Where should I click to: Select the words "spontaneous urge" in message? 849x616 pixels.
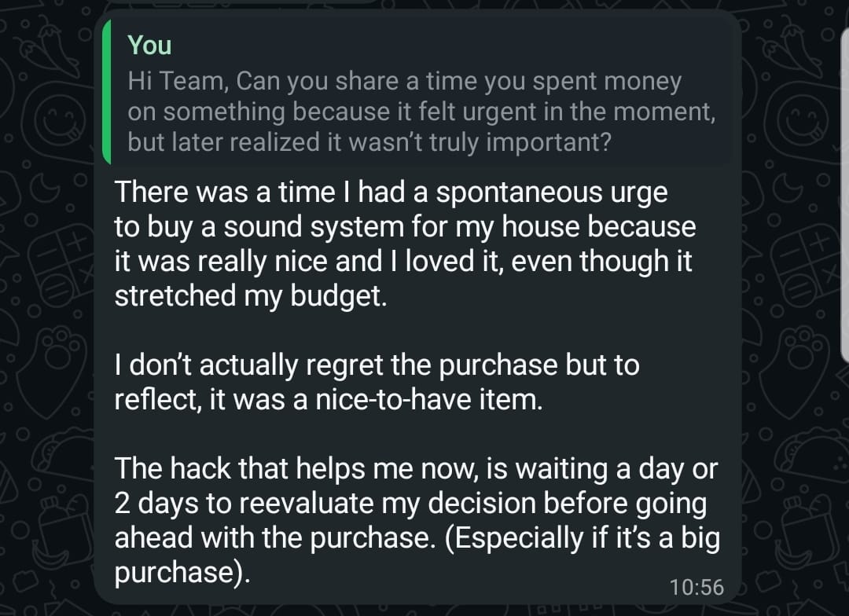(x=551, y=192)
